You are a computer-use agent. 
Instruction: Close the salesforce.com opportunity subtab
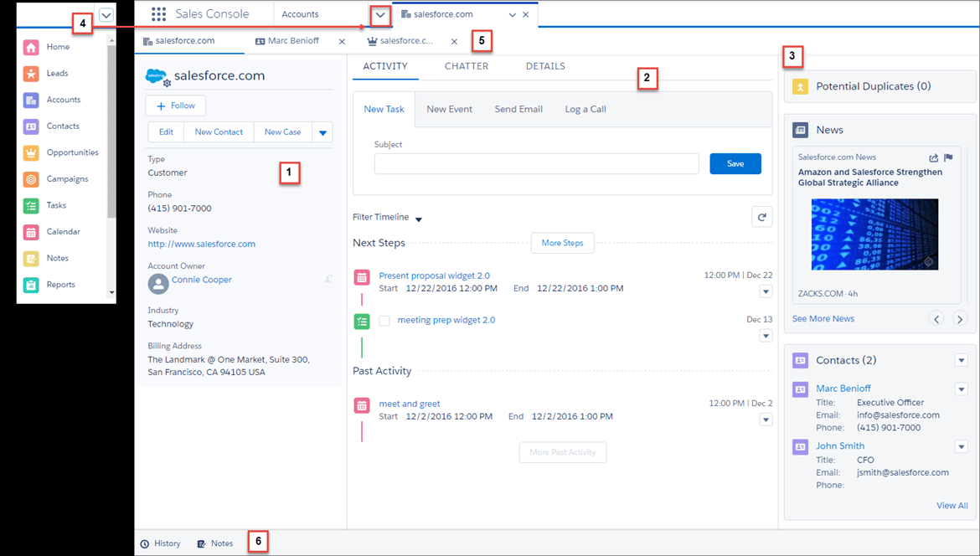(454, 42)
